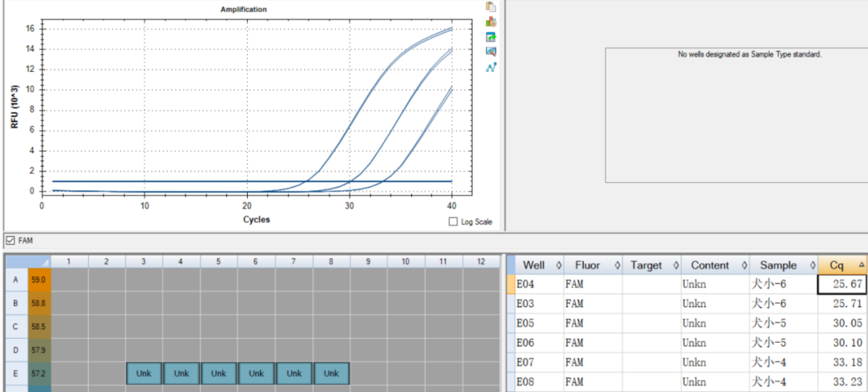Select plate column 1 header
The width and height of the screenshot is (868, 392).
69,261
